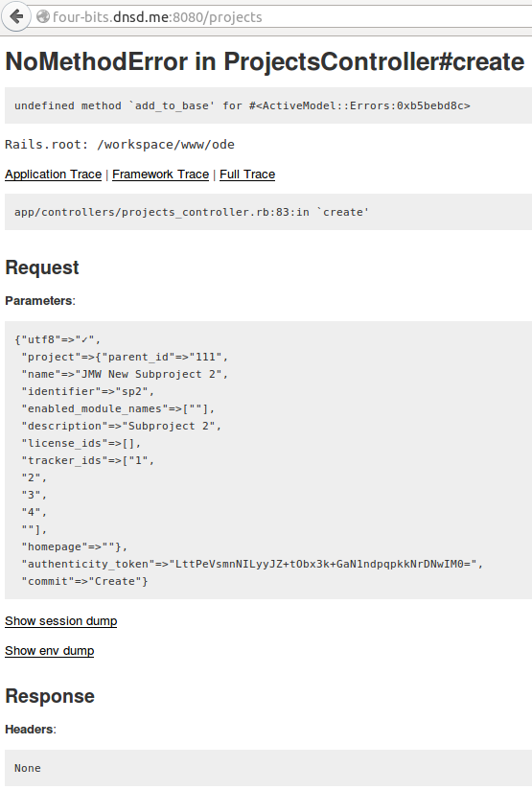Image resolution: width=532 pixels, height=790 pixels.
Task: Focus the four-bits.dnsd.me address bar
Action: (x=282, y=16)
